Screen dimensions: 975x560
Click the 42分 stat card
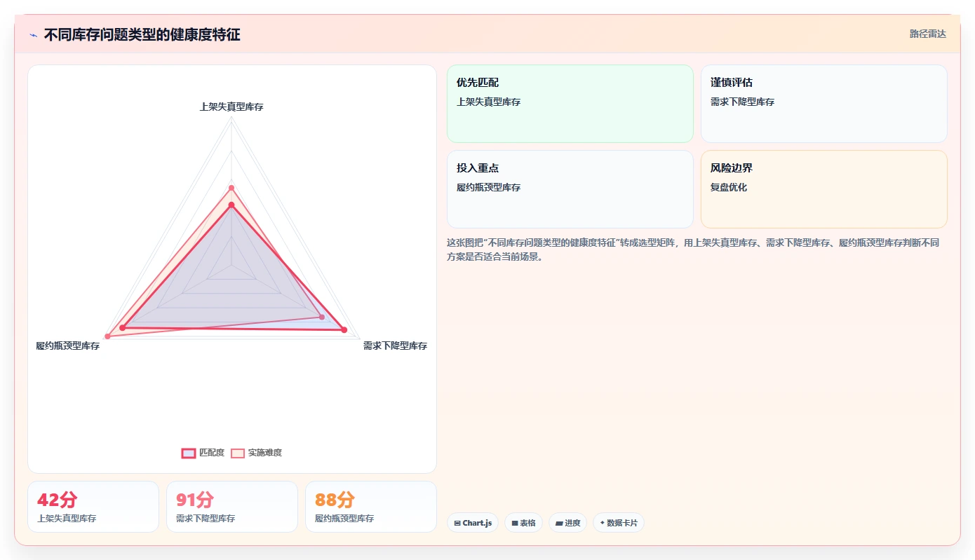[x=93, y=507]
